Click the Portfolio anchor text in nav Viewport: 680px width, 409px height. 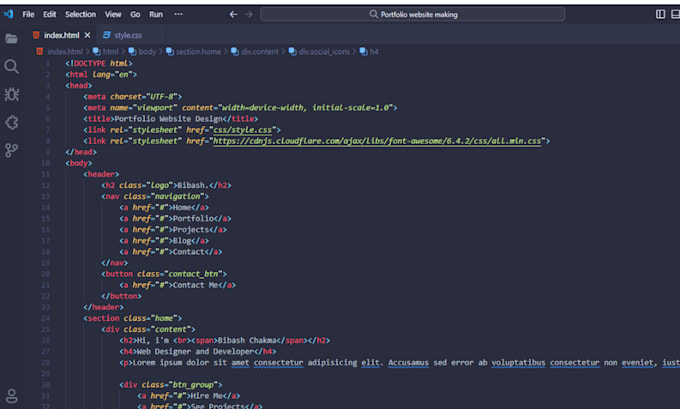[x=193, y=219]
